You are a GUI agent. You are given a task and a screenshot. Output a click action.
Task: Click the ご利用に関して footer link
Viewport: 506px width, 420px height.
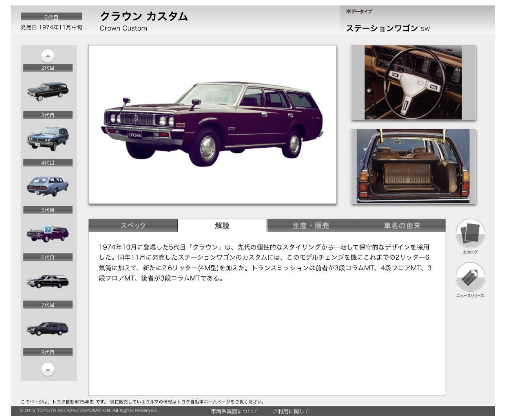tap(291, 411)
